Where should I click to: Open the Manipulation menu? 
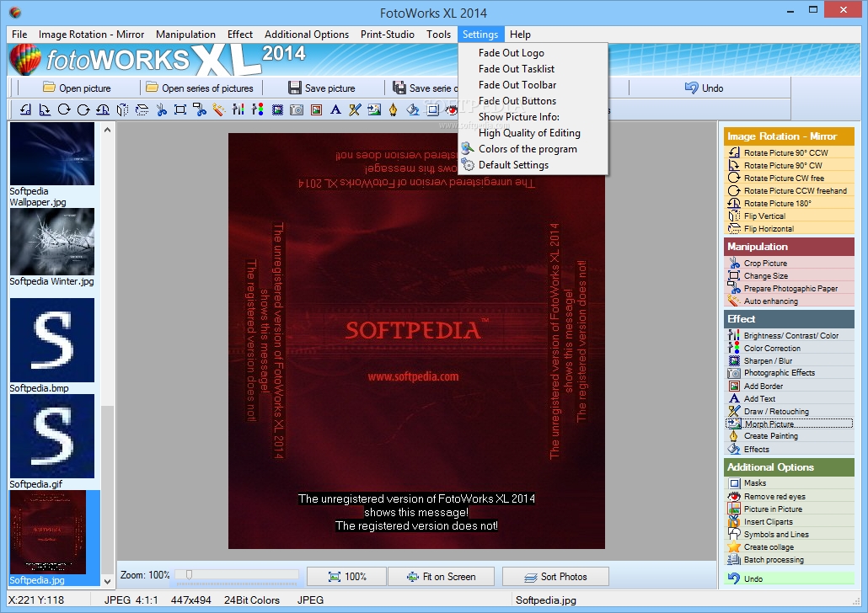tap(185, 35)
